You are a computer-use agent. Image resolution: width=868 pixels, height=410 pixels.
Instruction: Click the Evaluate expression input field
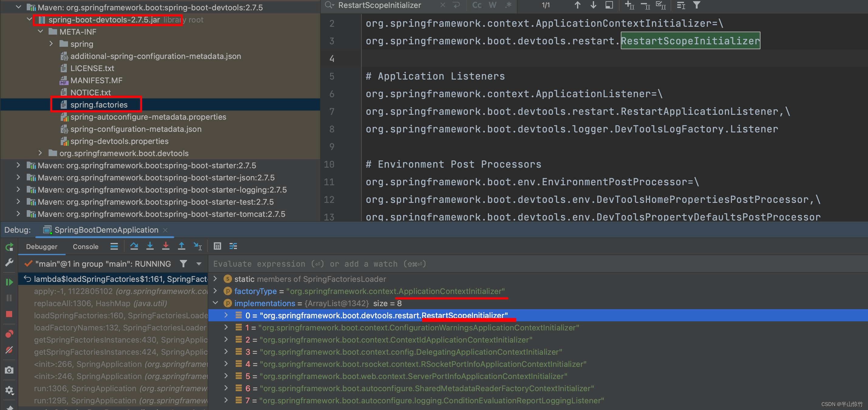click(538, 264)
